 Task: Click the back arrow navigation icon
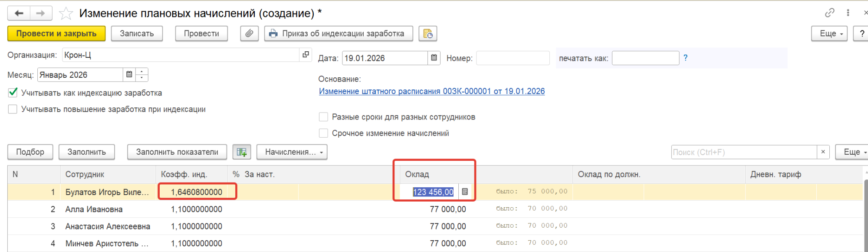19,13
